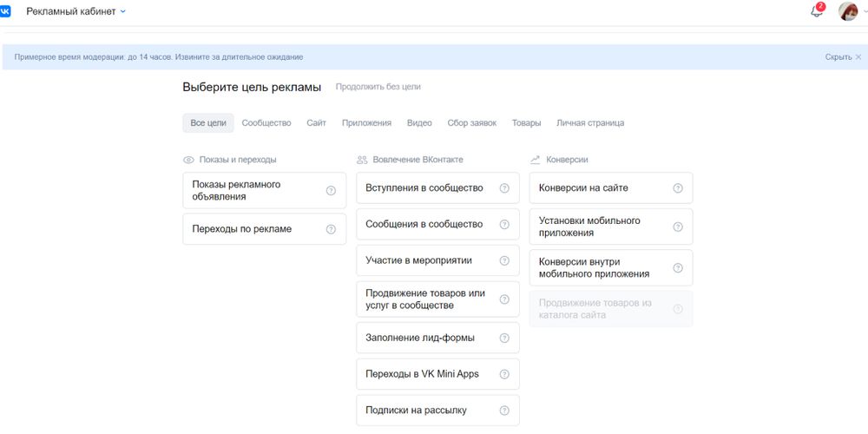This screenshot has width=868, height=434.
Task: Switch to the Приложения tab
Action: click(x=366, y=123)
